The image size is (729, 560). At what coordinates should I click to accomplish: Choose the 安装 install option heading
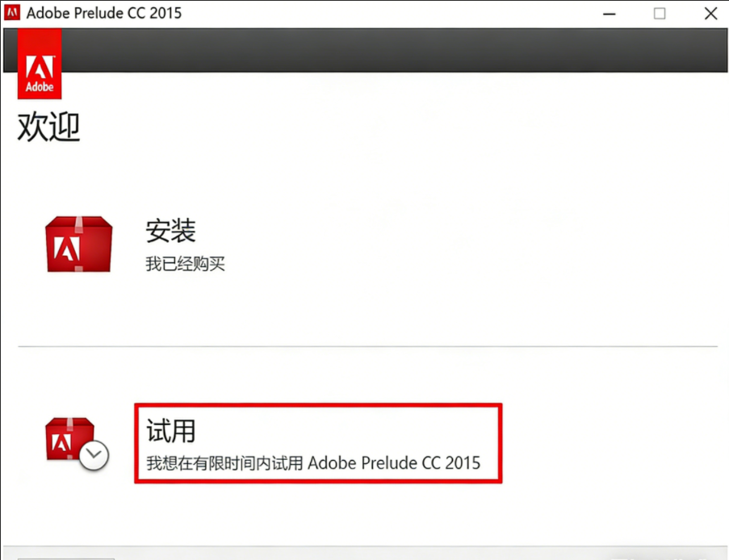click(170, 232)
